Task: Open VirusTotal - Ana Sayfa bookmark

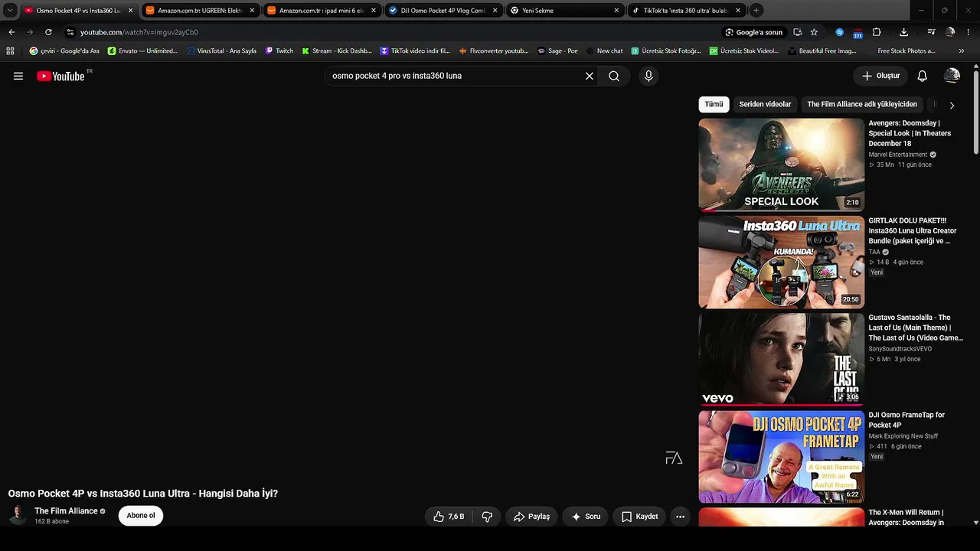Action: click(x=221, y=51)
